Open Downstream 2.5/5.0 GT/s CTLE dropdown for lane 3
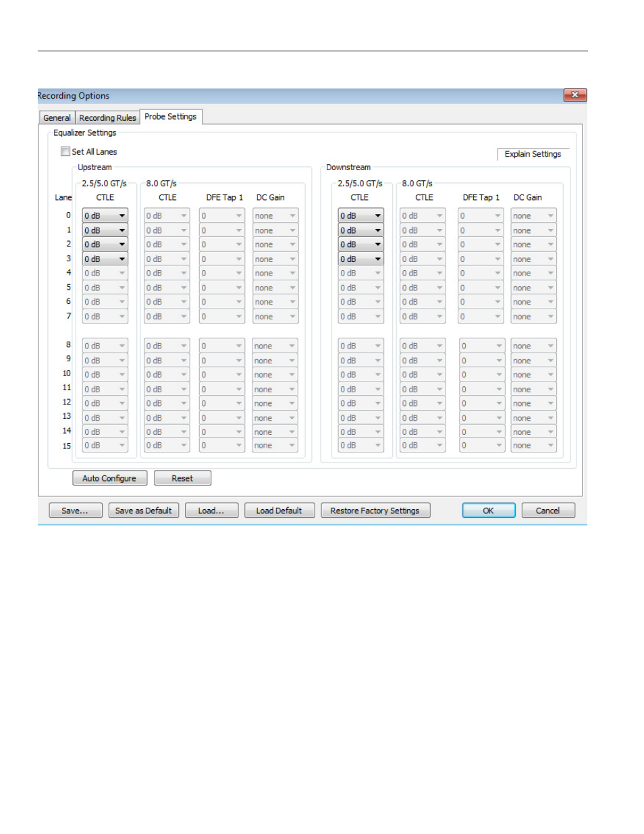Viewport: 644px width, 834px height. (x=361, y=259)
